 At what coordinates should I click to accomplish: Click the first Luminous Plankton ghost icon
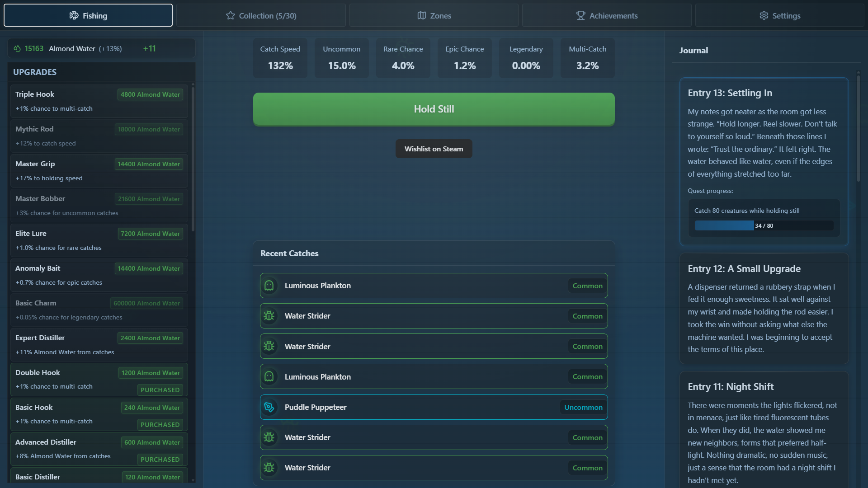tap(269, 286)
